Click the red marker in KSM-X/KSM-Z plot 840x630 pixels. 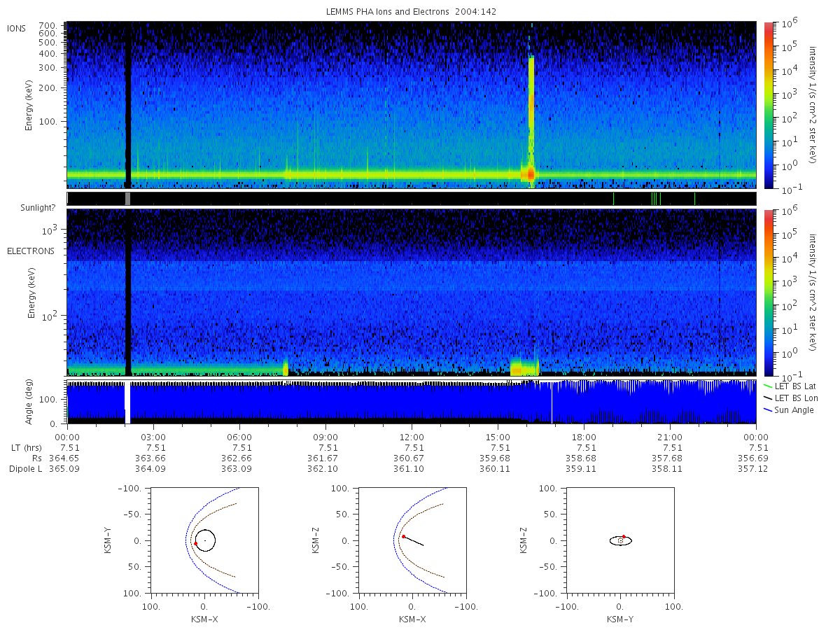click(403, 536)
